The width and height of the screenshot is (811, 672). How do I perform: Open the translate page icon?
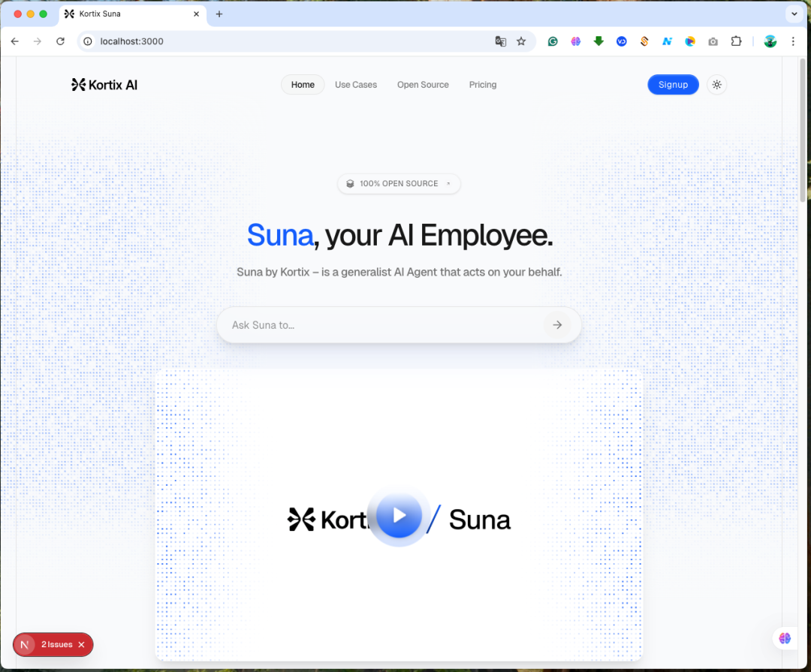click(500, 41)
